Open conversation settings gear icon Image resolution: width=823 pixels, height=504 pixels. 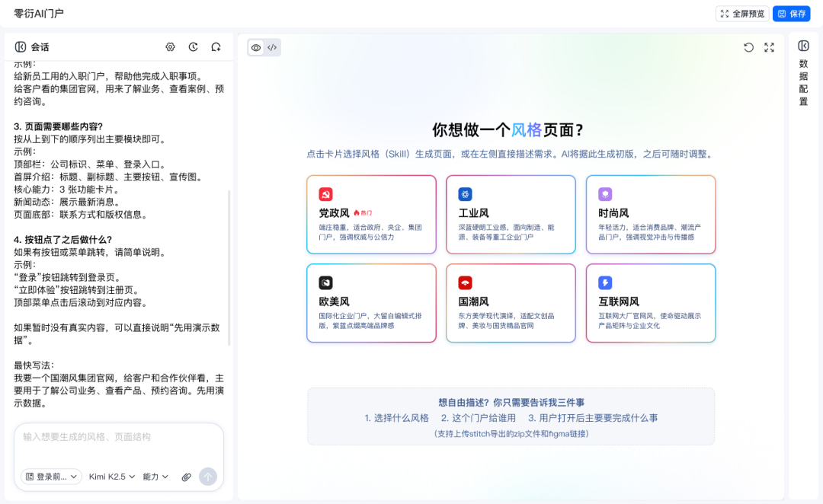(170, 47)
